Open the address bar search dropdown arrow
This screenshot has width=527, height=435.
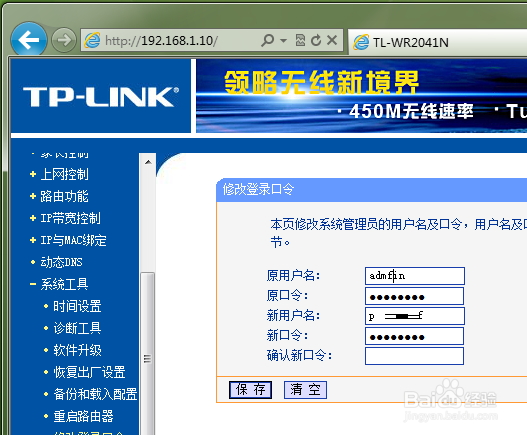(283, 41)
